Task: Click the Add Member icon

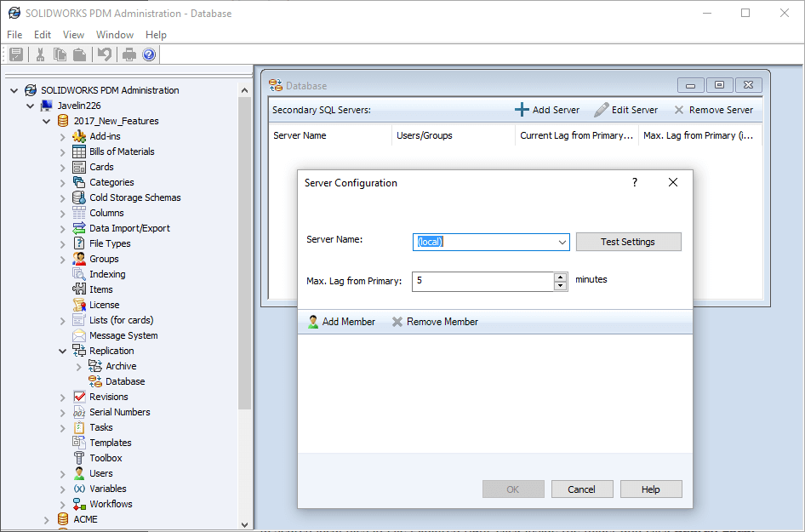Action: [314, 321]
